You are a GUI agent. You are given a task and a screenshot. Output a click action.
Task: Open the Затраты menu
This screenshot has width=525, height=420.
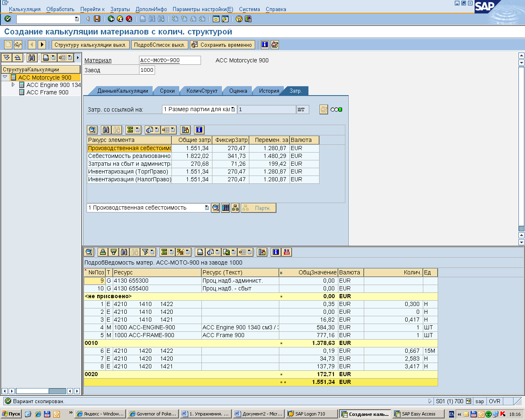(x=120, y=9)
